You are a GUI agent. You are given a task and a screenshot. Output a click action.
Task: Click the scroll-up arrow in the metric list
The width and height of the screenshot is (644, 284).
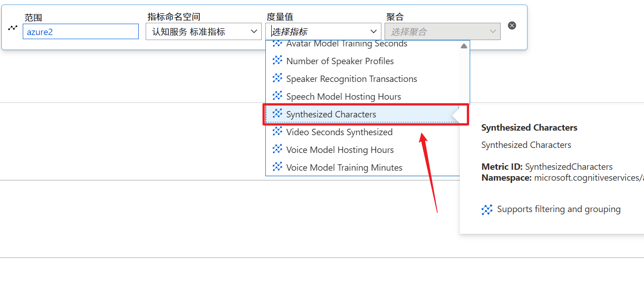pos(464,46)
